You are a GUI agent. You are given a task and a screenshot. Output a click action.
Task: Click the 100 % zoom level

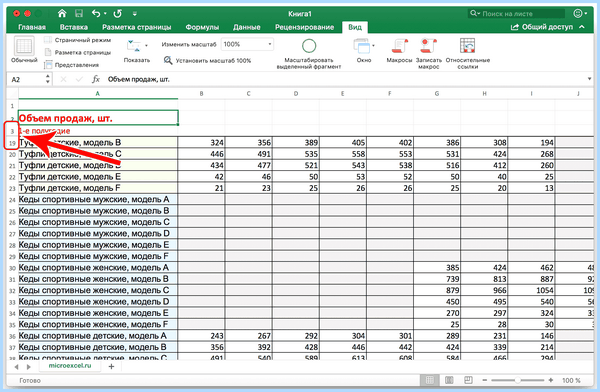[571, 381]
